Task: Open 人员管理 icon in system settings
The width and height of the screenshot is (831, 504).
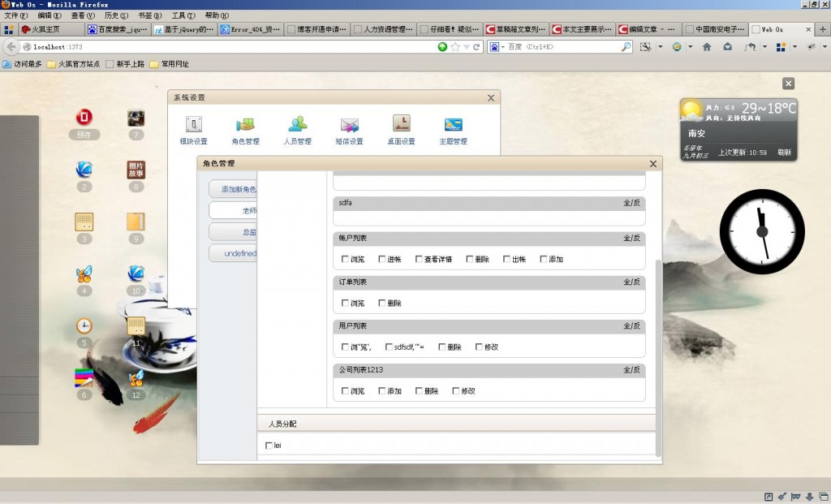Action: click(x=297, y=124)
